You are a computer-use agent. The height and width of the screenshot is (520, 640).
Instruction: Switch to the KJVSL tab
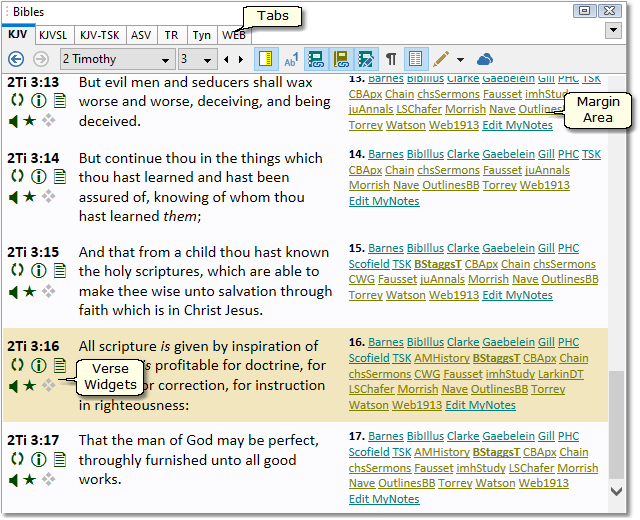tap(53, 35)
